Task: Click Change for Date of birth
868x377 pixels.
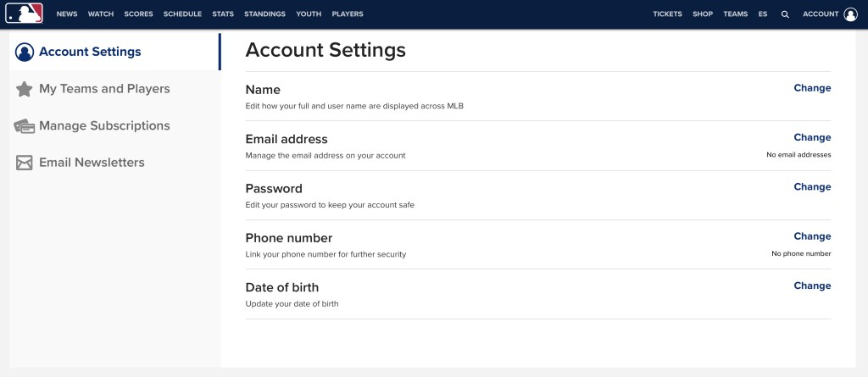Action: [812, 286]
